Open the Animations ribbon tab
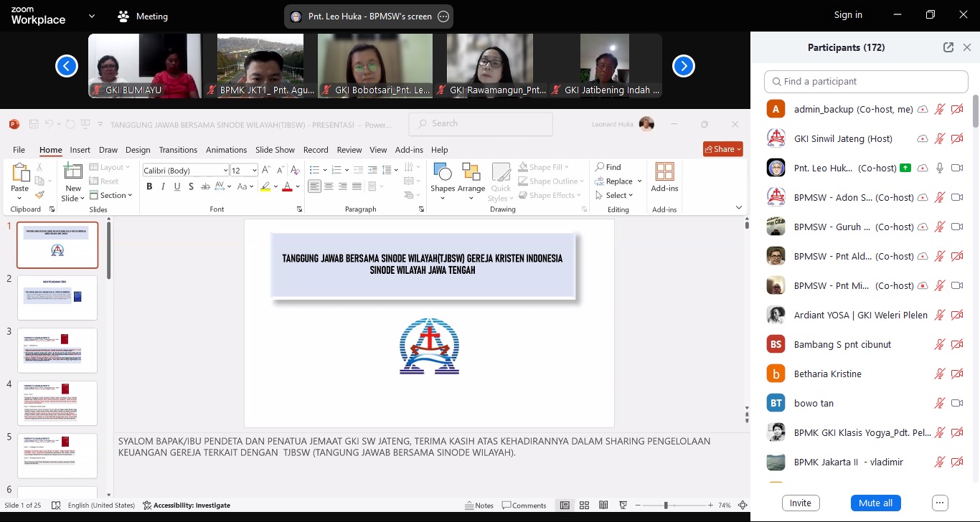 pos(226,150)
